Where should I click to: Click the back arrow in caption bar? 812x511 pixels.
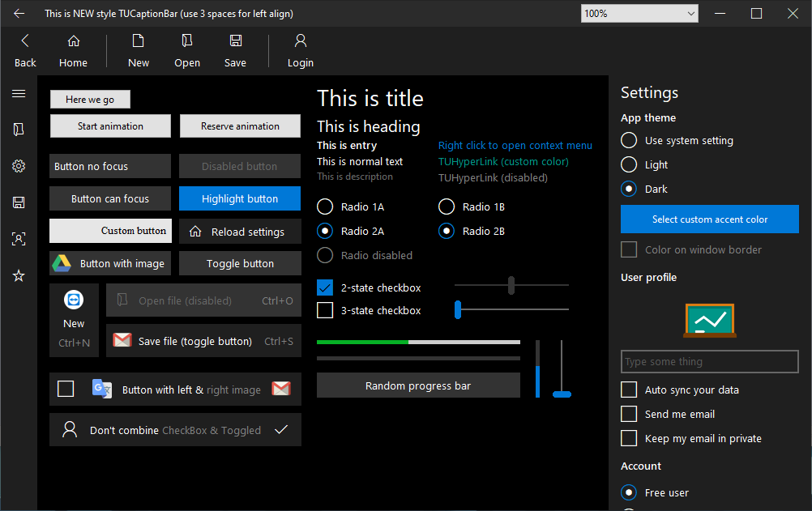19,14
